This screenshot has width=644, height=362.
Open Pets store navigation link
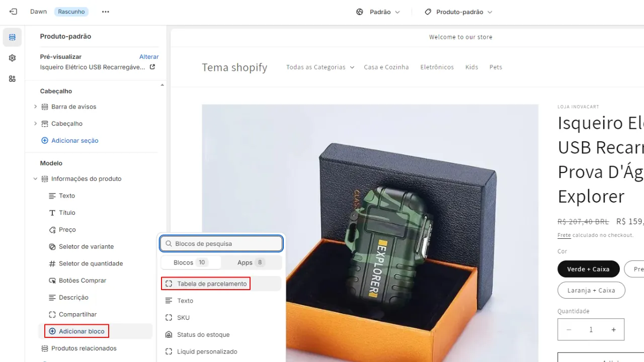coord(496,67)
